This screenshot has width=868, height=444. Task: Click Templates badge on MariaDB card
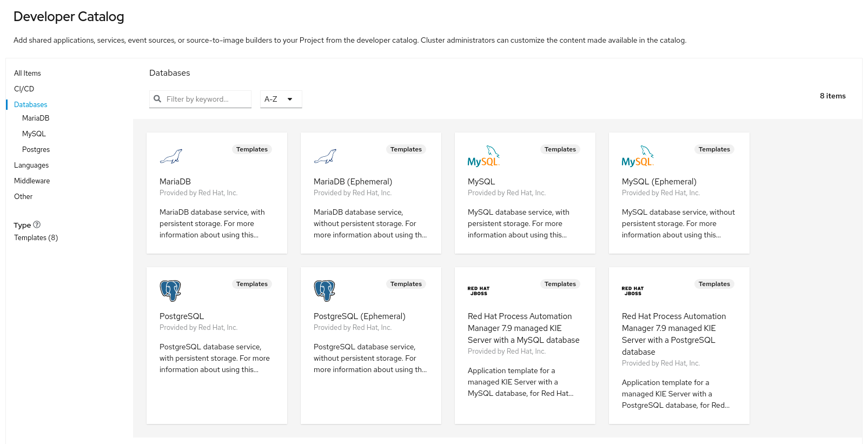252,149
